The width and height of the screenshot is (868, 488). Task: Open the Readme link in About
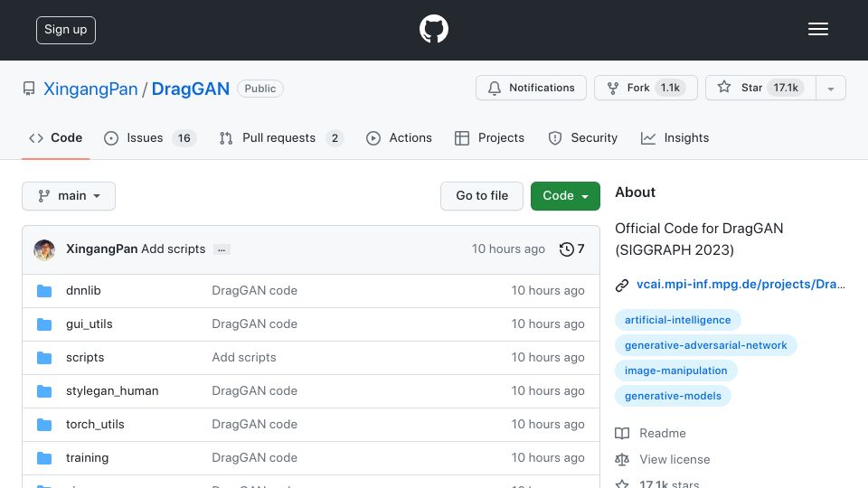[662, 433]
